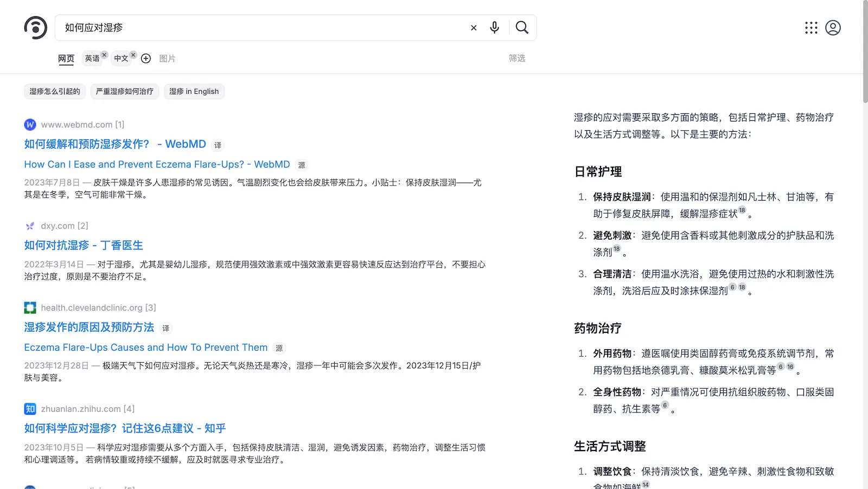Open the user account profile icon
Viewport: 868px width, 489px height.
833,28
